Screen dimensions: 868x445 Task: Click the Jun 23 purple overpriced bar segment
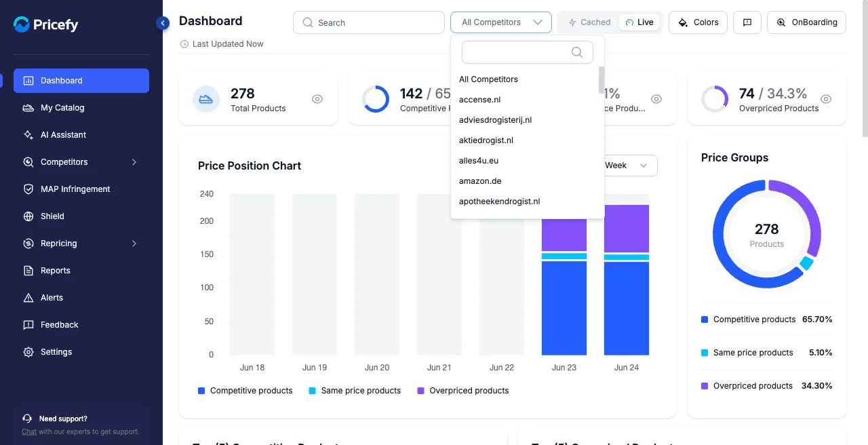[564, 235]
